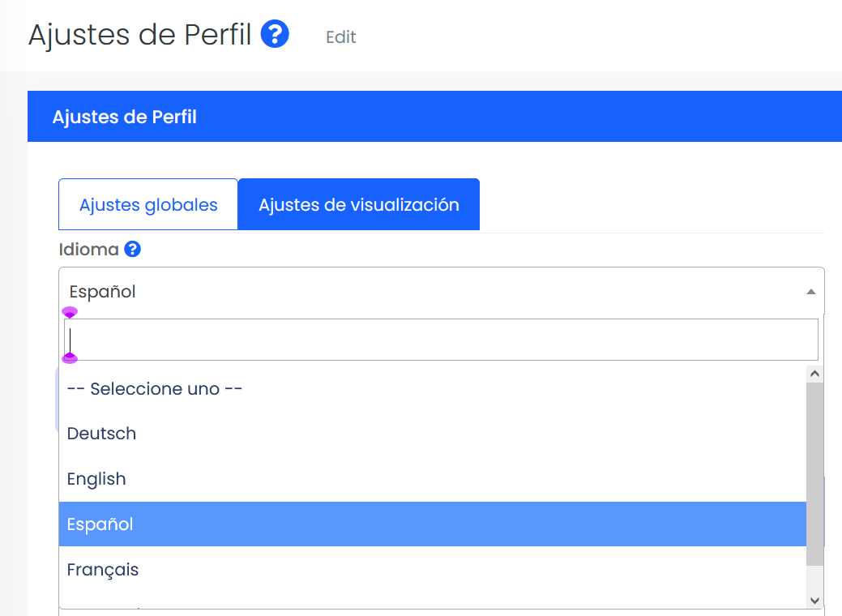842x616 pixels.
Task: Click the Español selected-value box
Action: (x=442, y=292)
